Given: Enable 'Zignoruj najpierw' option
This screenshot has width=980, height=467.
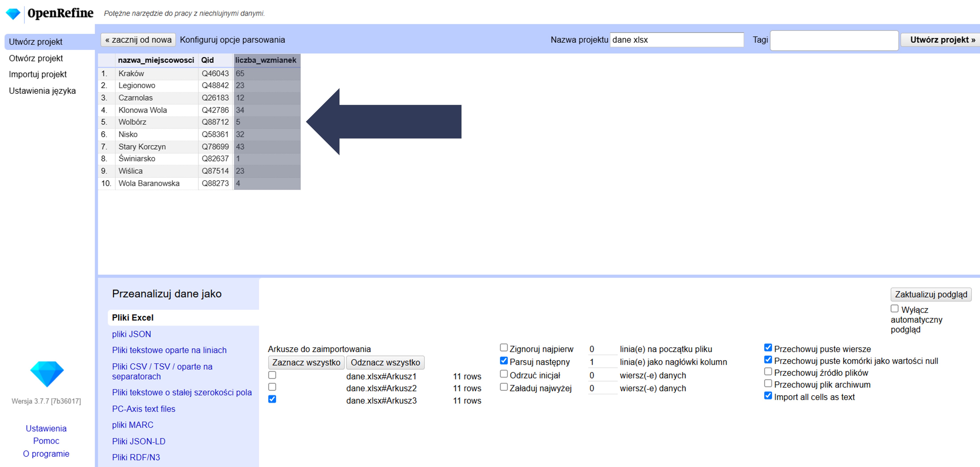Looking at the screenshot, I should click(x=504, y=348).
